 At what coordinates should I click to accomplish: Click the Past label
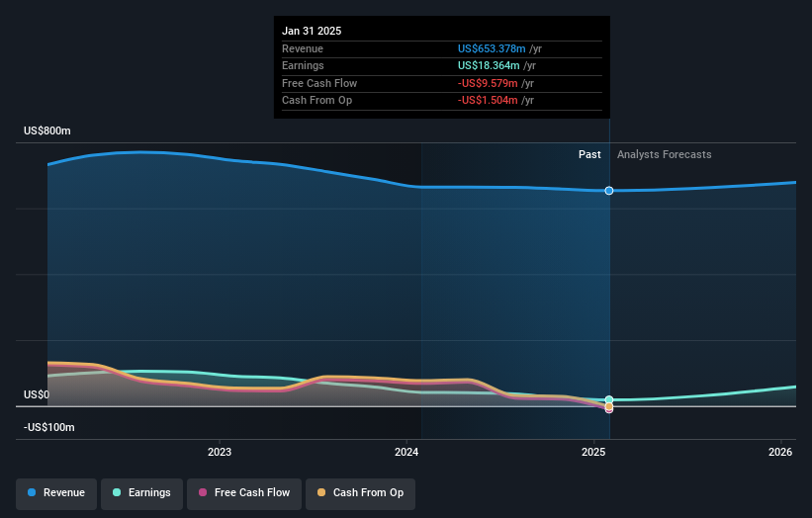[x=589, y=155]
